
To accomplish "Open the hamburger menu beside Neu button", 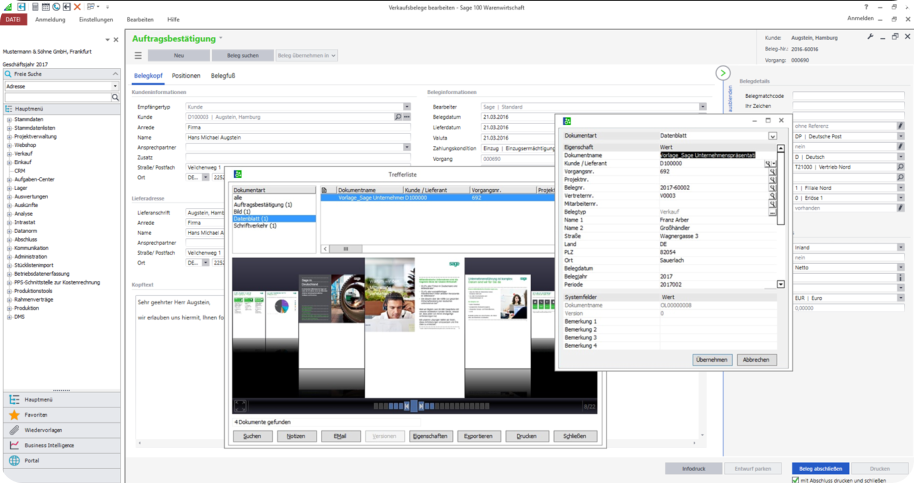I will pos(138,55).
